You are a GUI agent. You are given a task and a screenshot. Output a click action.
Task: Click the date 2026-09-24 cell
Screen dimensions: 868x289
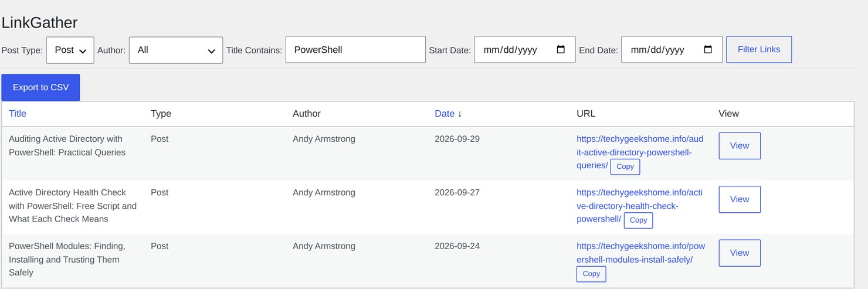pyautogui.click(x=457, y=246)
